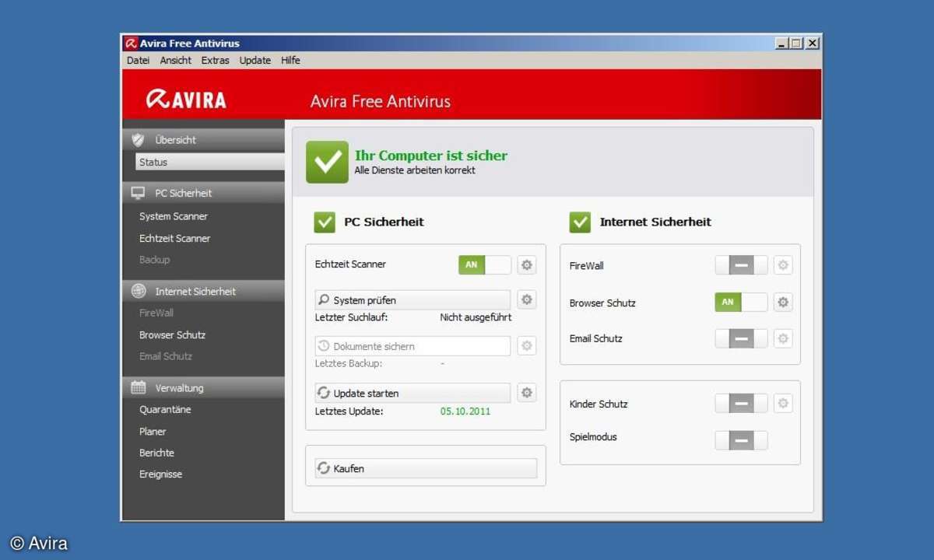Open Browser Schutz in sidebar
The height and width of the screenshot is (560, 934).
(x=172, y=334)
